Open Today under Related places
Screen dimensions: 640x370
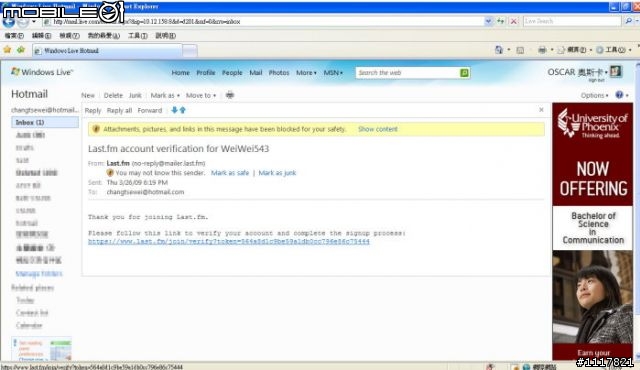click(25, 300)
